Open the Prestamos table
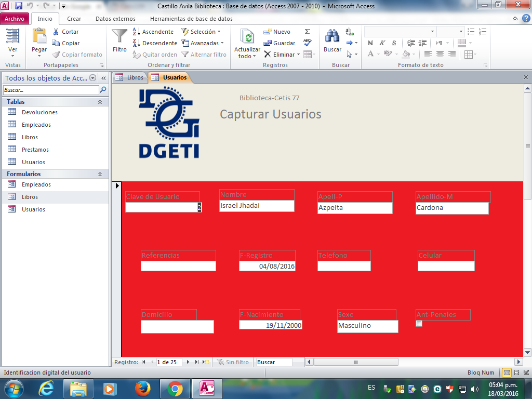The image size is (532, 399). tap(35, 150)
